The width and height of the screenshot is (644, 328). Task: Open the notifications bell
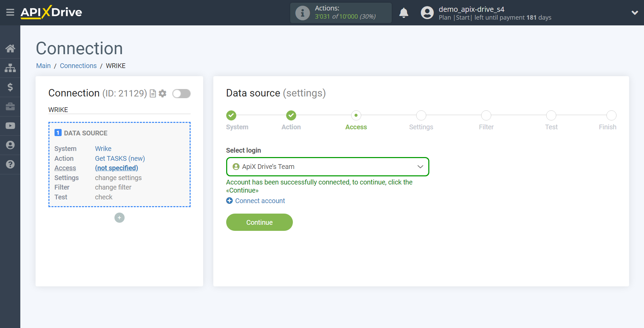pyautogui.click(x=404, y=13)
